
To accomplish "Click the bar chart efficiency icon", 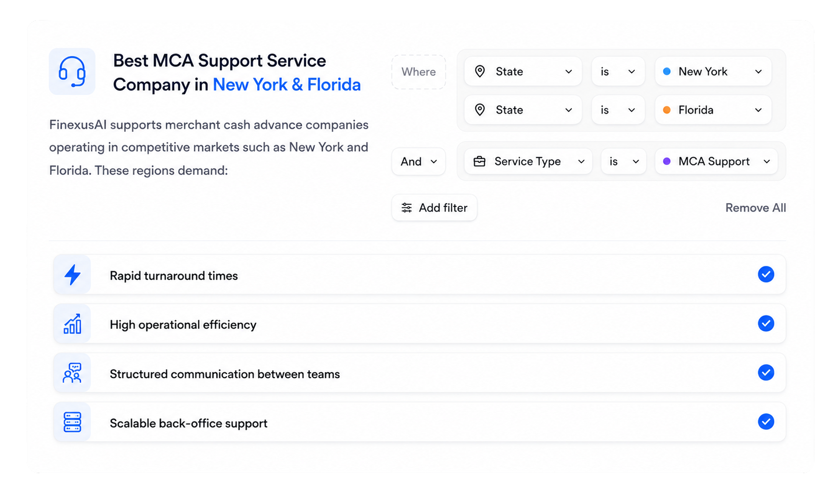I will [72, 324].
